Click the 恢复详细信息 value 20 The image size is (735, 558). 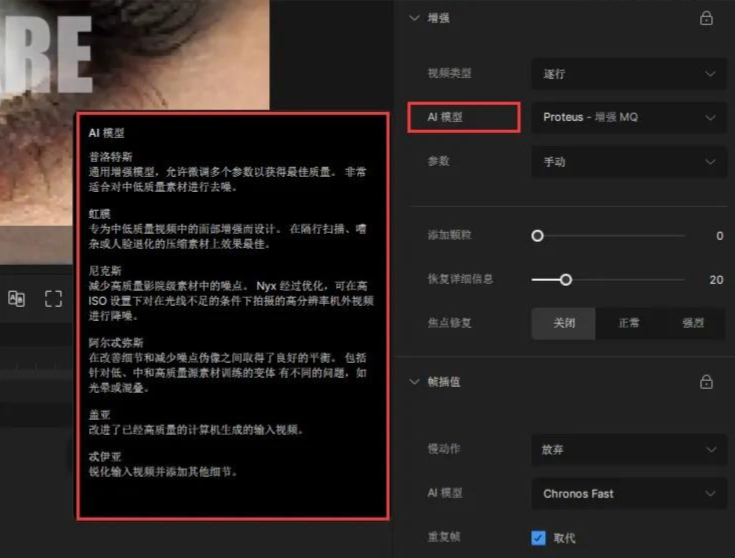click(716, 280)
